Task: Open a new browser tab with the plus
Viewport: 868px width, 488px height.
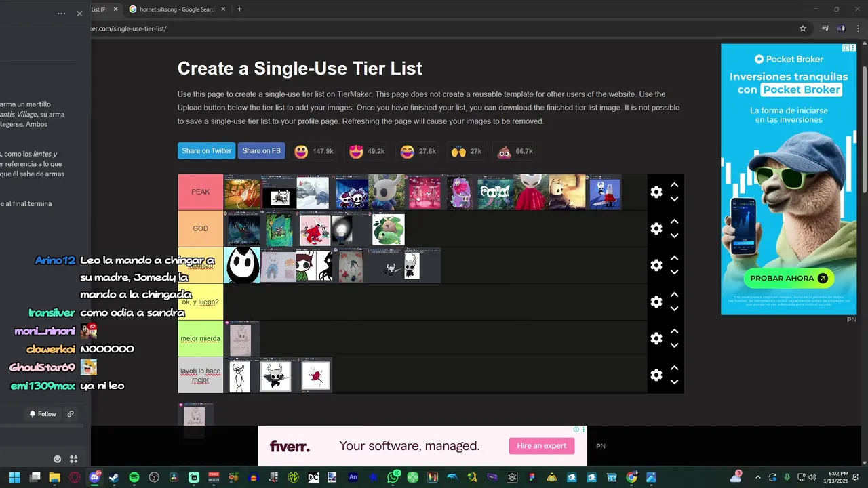Action: [x=239, y=9]
